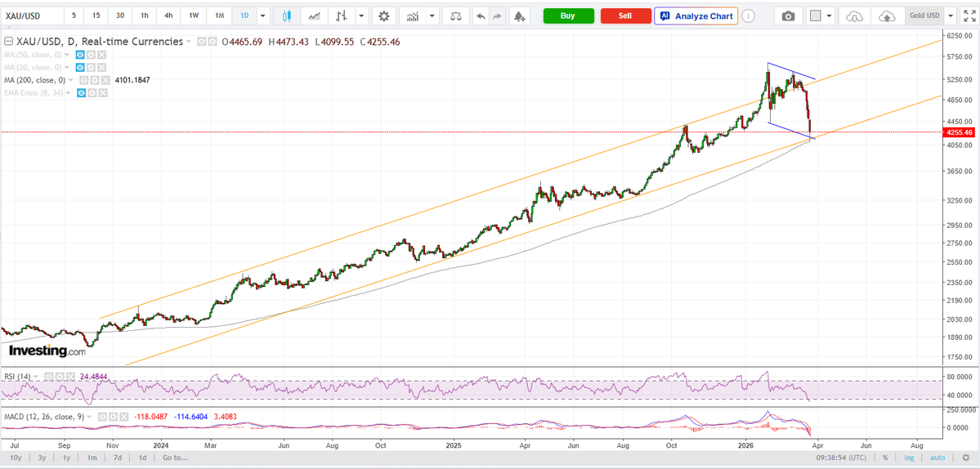The width and height of the screenshot is (980, 469).
Task: Toggle visibility of MA 200 indicator
Action: (83, 80)
